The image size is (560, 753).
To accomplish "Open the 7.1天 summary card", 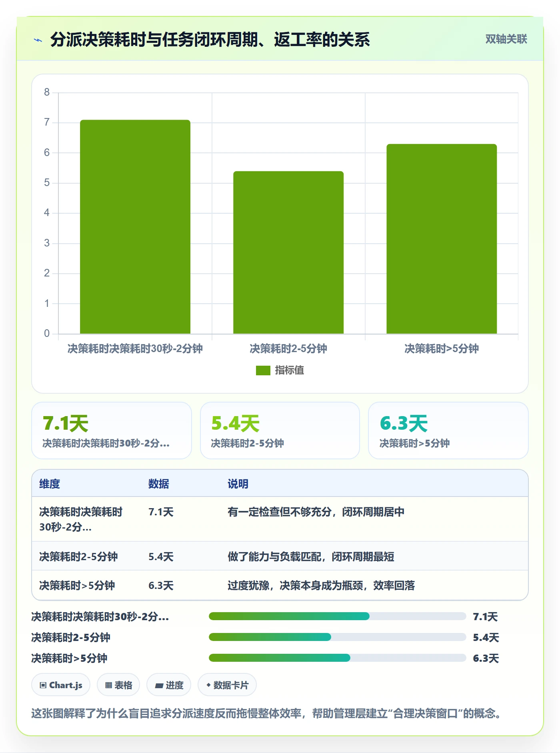I will point(112,431).
